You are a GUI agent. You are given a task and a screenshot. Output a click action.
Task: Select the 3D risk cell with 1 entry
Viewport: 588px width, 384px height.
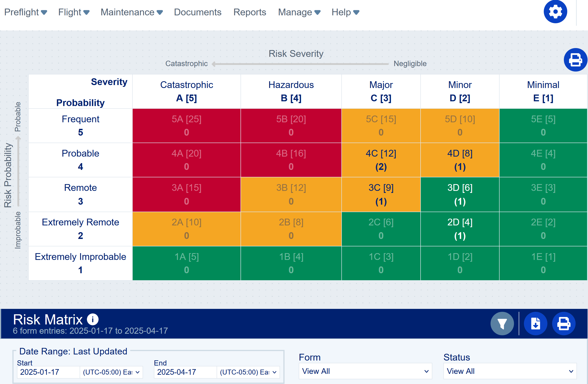[460, 194]
